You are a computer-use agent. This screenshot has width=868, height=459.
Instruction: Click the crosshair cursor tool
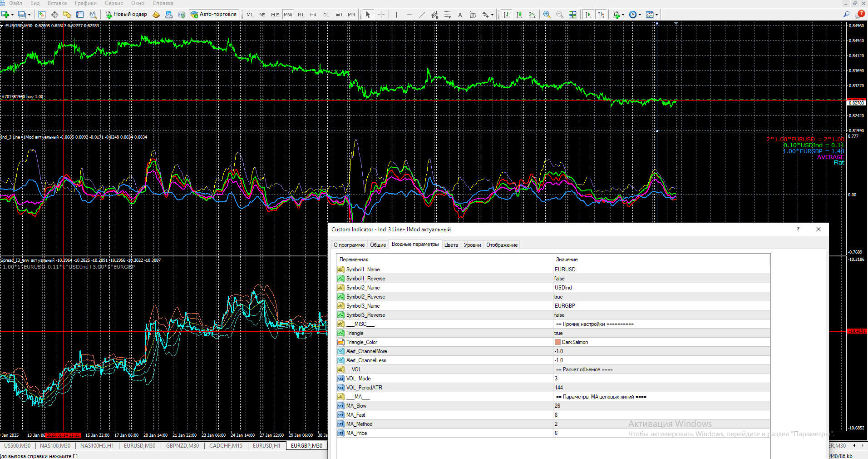381,15
